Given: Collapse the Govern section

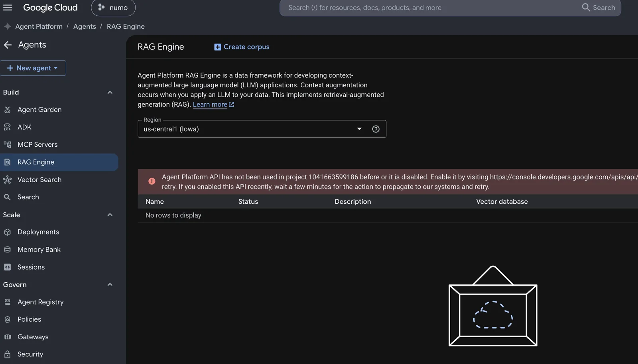Looking at the screenshot, I should [110, 285].
